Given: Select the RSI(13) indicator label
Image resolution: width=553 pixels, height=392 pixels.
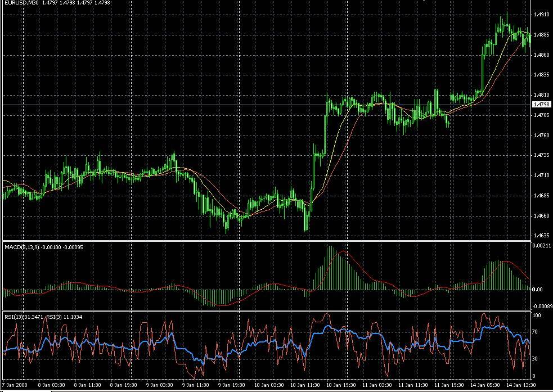Looking at the screenshot, I should (11, 317).
